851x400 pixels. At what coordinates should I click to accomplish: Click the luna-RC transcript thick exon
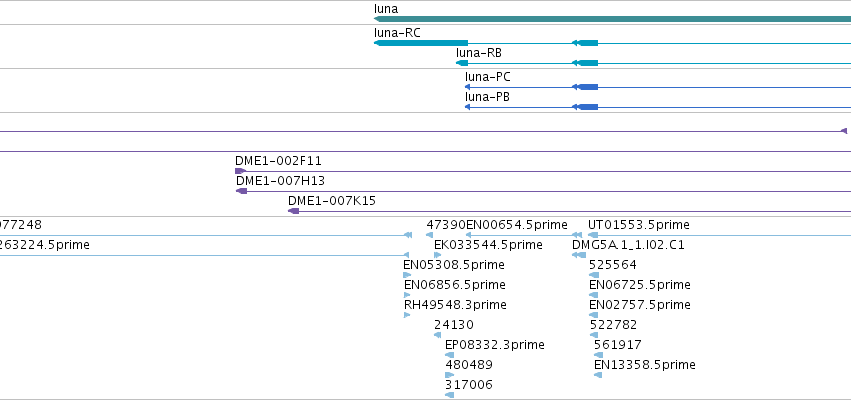(421, 43)
